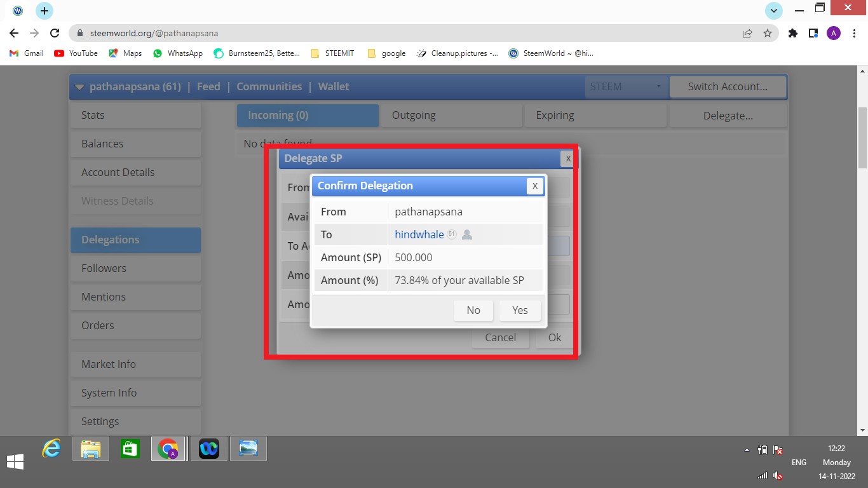Open File Explorer from the taskbar
868x488 pixels.
[x=90, y=449]
